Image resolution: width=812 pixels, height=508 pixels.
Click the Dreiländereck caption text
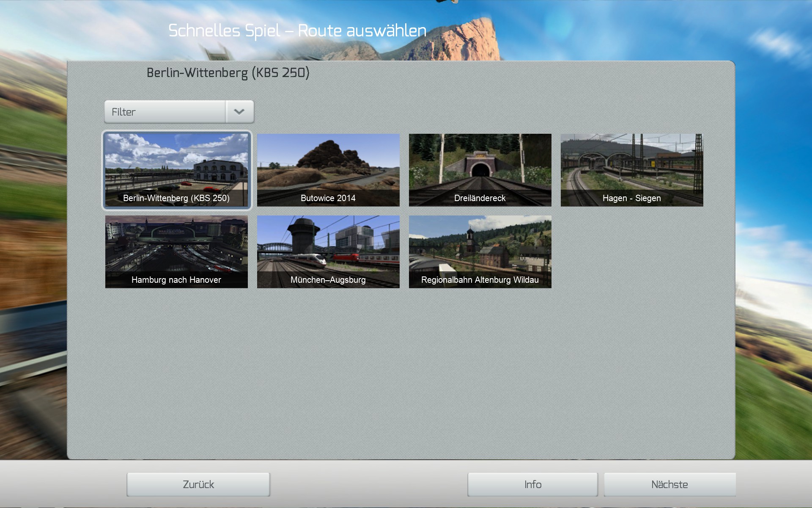(480, 198)
